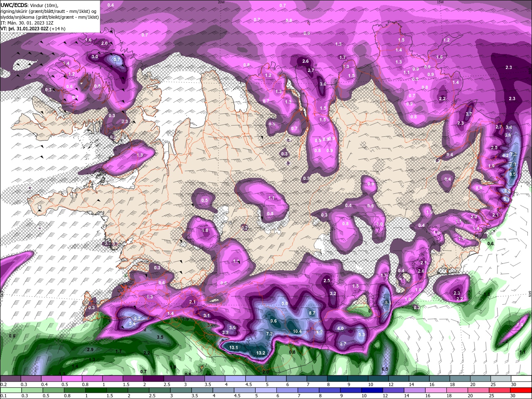Click the dark purple snow-scale swatch labeled 2
The width and height of the screenshot is (532, 399).
coord(153,378)
